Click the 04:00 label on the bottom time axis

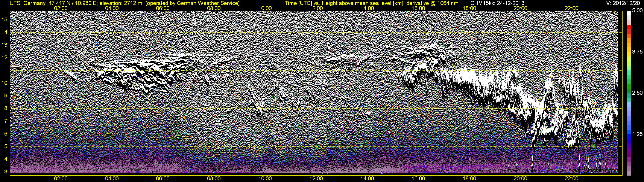(112, 179)
